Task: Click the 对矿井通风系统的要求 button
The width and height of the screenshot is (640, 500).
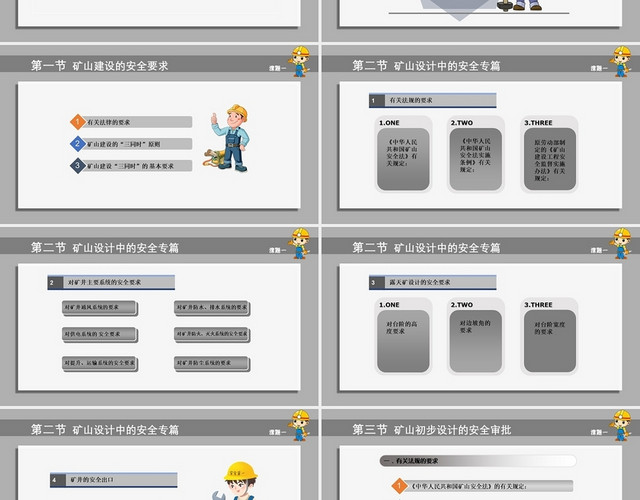Action: pyautogui.click(x=99, y=307)
